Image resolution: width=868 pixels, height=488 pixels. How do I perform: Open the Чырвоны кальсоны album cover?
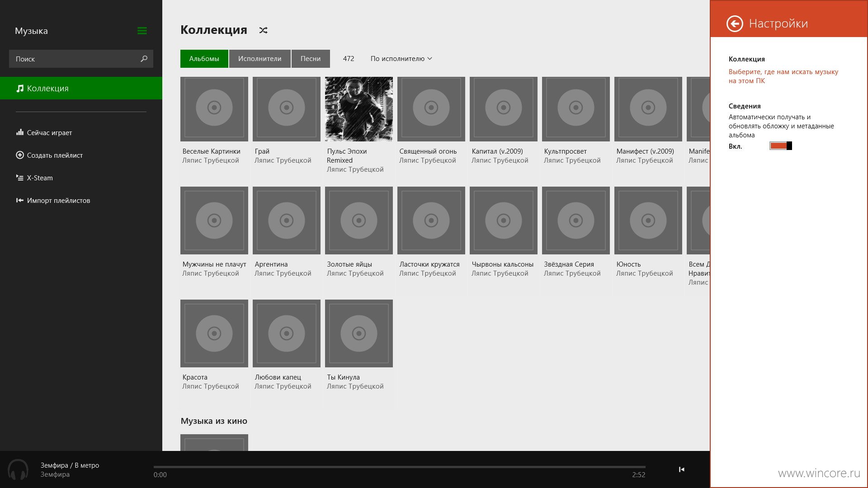504,221
